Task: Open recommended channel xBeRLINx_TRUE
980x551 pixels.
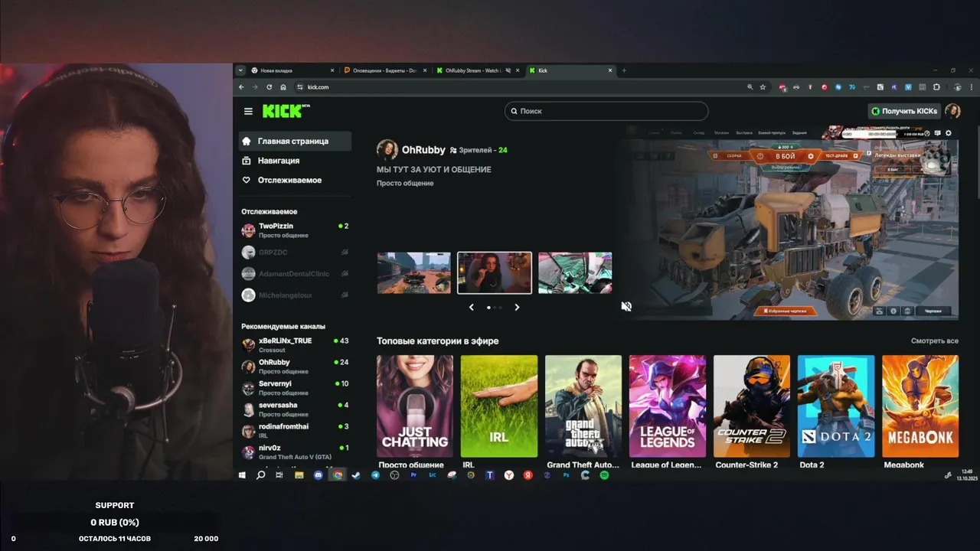Action: tap(295, 345)
